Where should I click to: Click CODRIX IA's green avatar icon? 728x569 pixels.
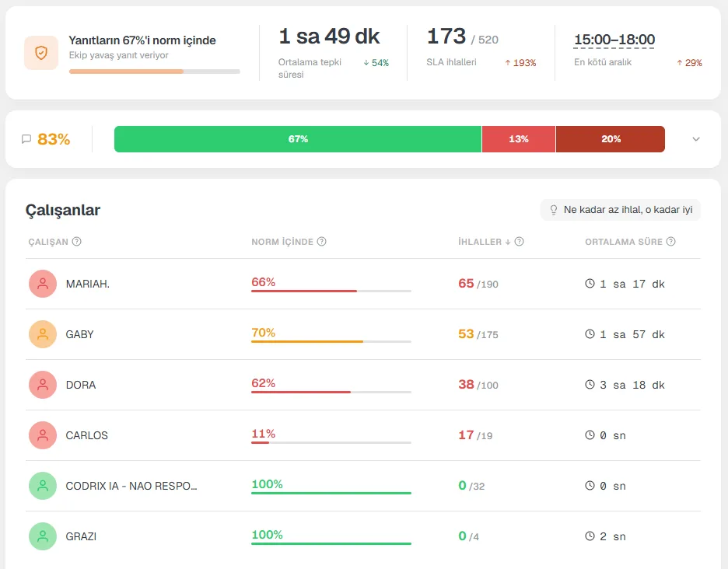[x=43, y=486]
